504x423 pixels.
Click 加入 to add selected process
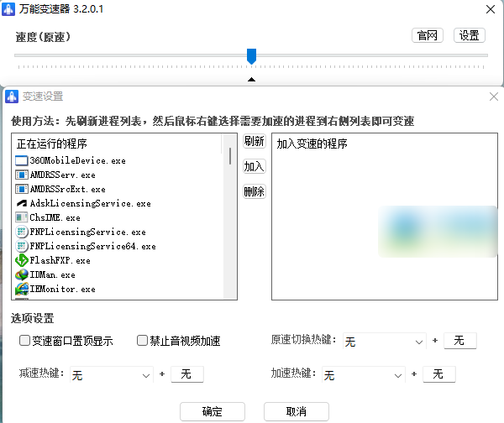point(255,166)
